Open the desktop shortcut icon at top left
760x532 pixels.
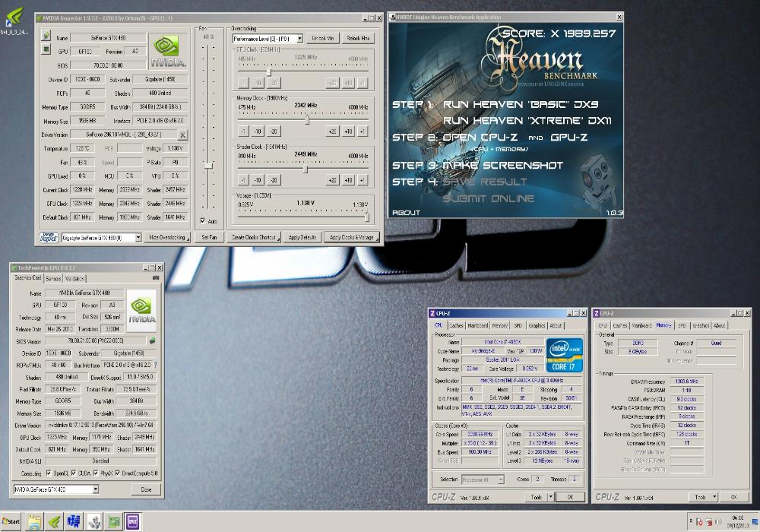coord(14,21)
